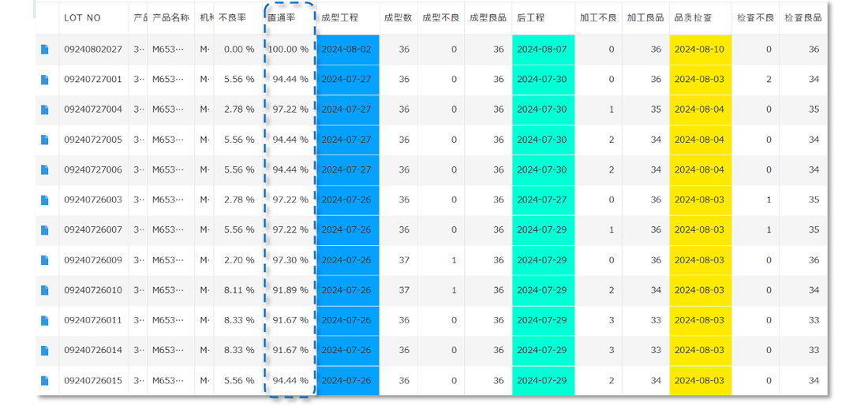The width and height of the screenshot is (868, 406).
Task: Select lot number 09240726003 cell
Action: 93,199
